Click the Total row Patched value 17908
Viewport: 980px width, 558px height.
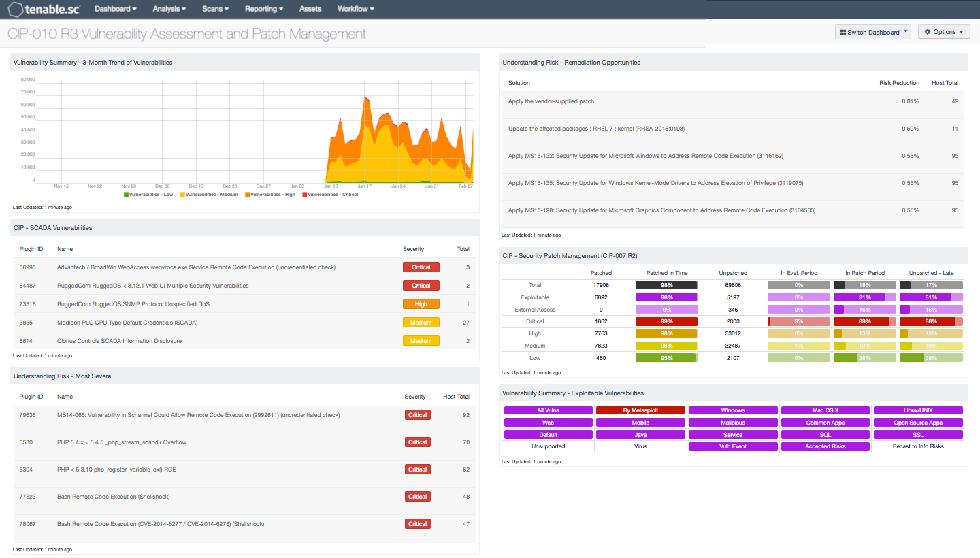pyautogui.click(x=601, y=285)
